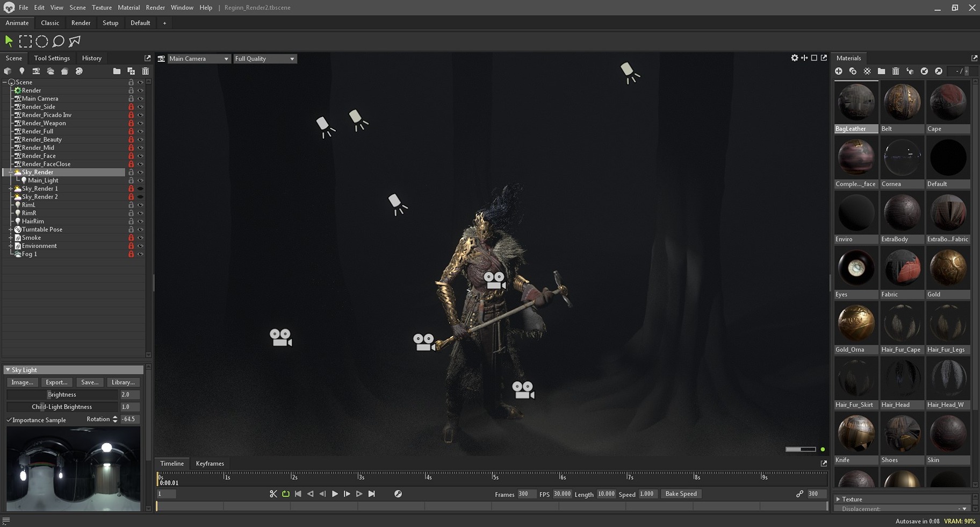This screenshot has width=980, height=527.
Task: Add a new light via the bulb icon
Action: (x=21, y=70)
